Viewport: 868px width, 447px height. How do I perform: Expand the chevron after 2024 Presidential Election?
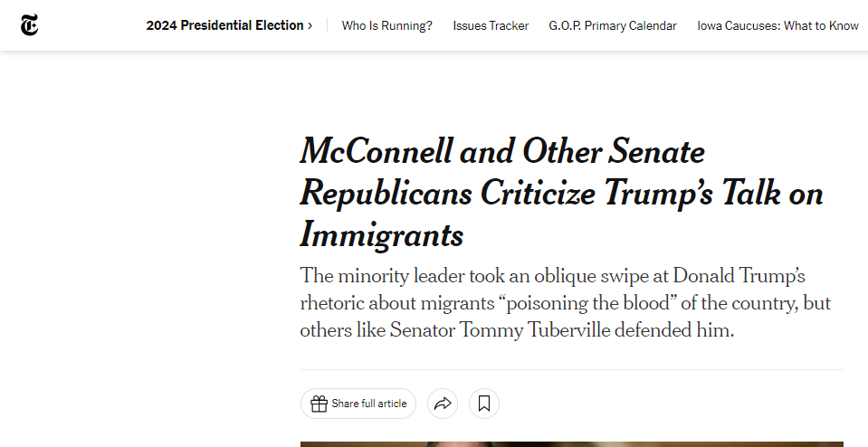coord(310,25)
